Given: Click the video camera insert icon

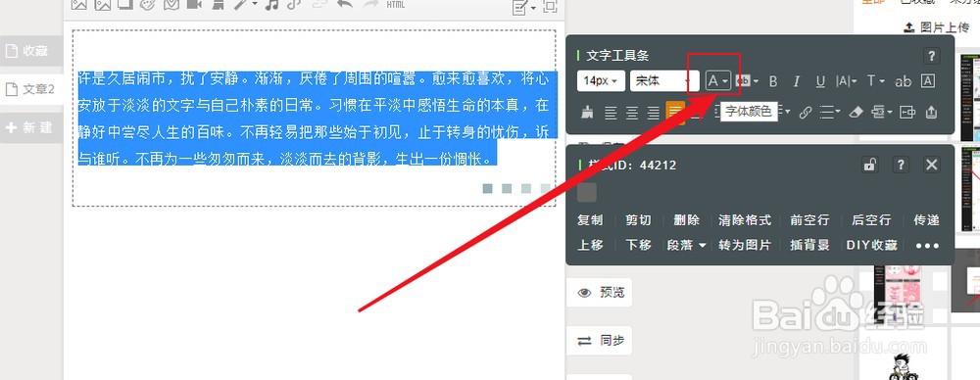Looking at the screenshot, I should click(194, 4).
